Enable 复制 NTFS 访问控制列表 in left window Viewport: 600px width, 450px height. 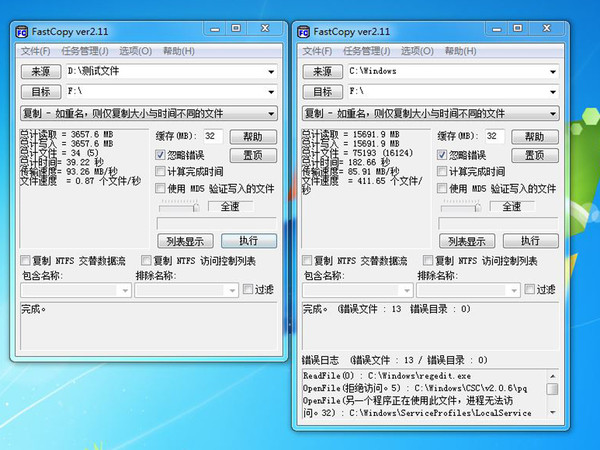coord(146,261)
